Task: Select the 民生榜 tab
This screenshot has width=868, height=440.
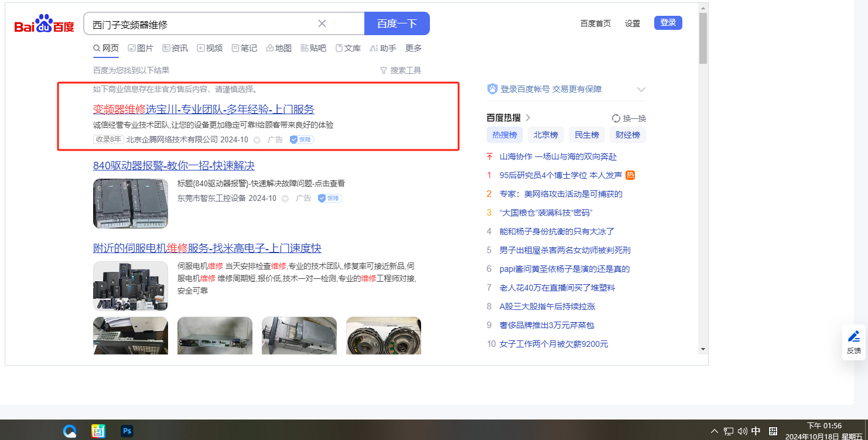Action: pyautogui.click(x=587, y=135)
